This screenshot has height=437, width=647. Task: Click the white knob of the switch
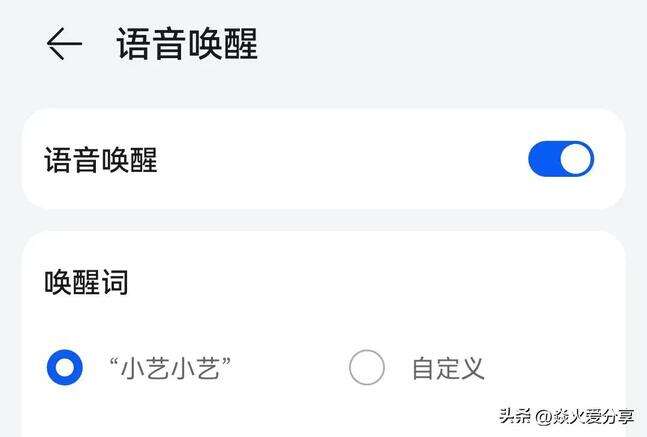(x=575, y=160)
